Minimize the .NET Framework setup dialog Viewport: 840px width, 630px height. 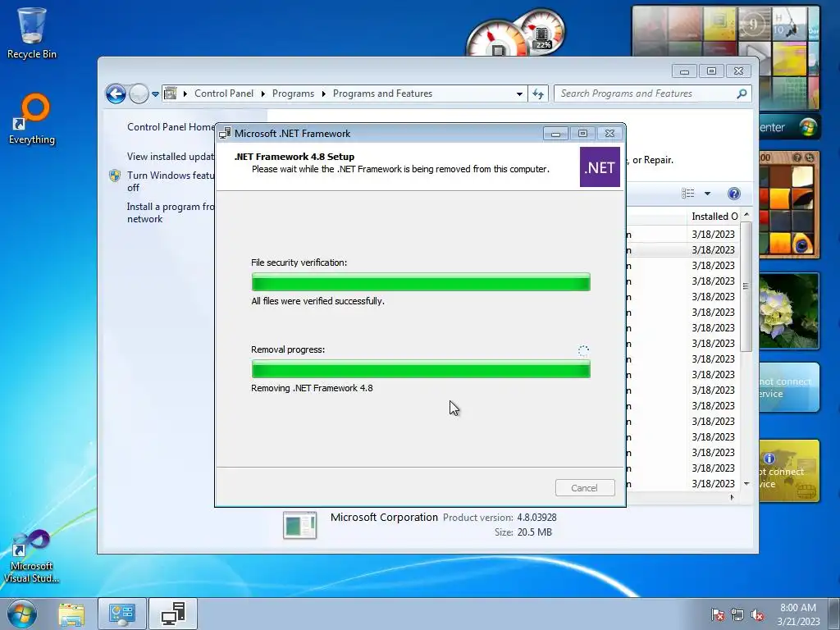tap(555, 134)
